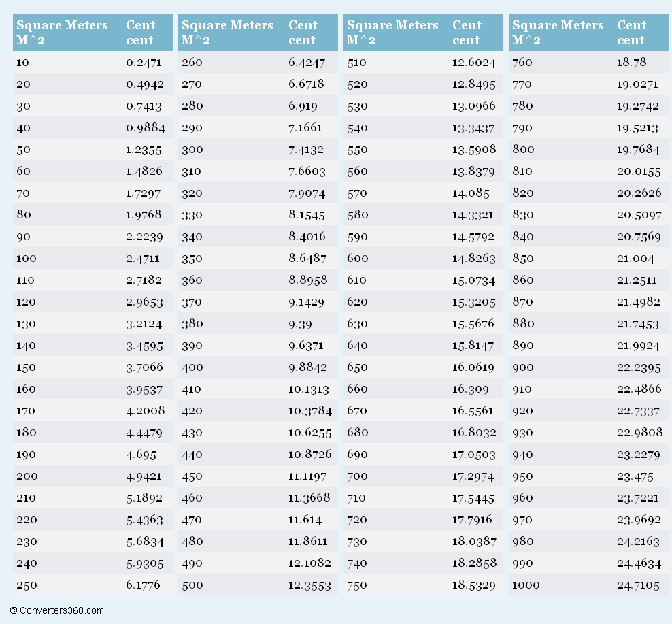This screenshot has height=624, width=672.
Task: Select the 10 square meters cell
Action: click(x=22, y=62)
